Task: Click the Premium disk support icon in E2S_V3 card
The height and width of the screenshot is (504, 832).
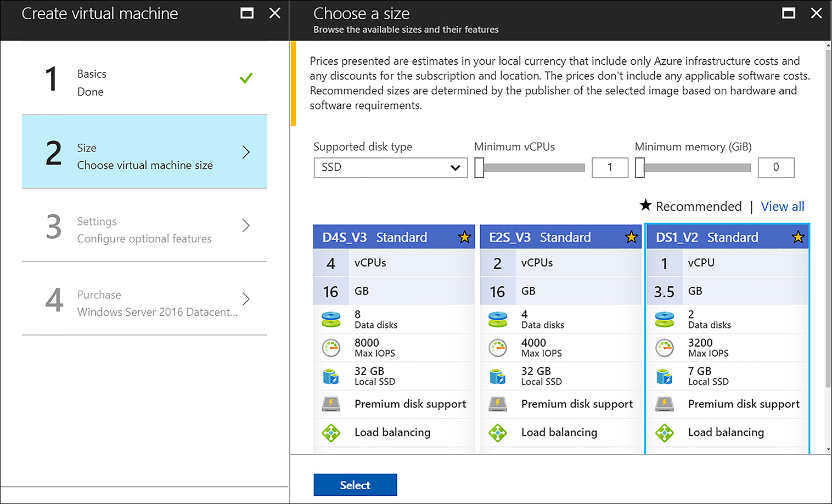Action: click(498, 404)
